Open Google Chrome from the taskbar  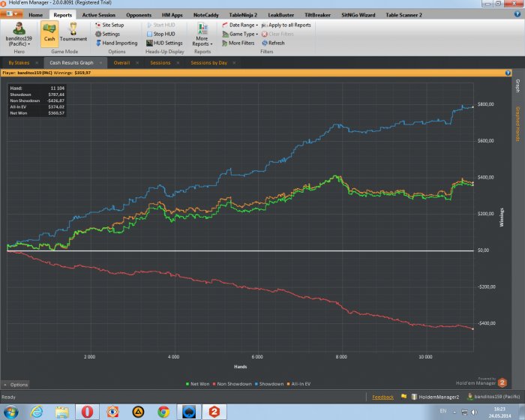pyautogui.click(x=163, y=412)
